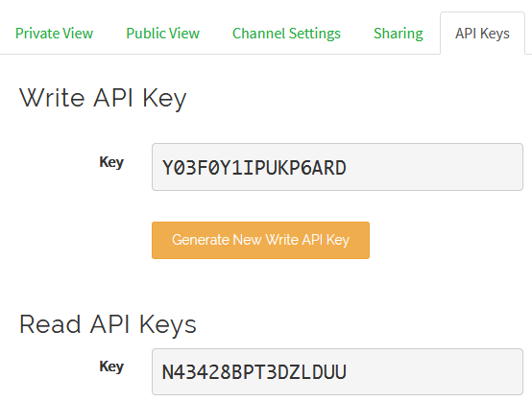The image size is (532, 402).
Task: Go to the Channel Settings tab
Action: [286, 34]
